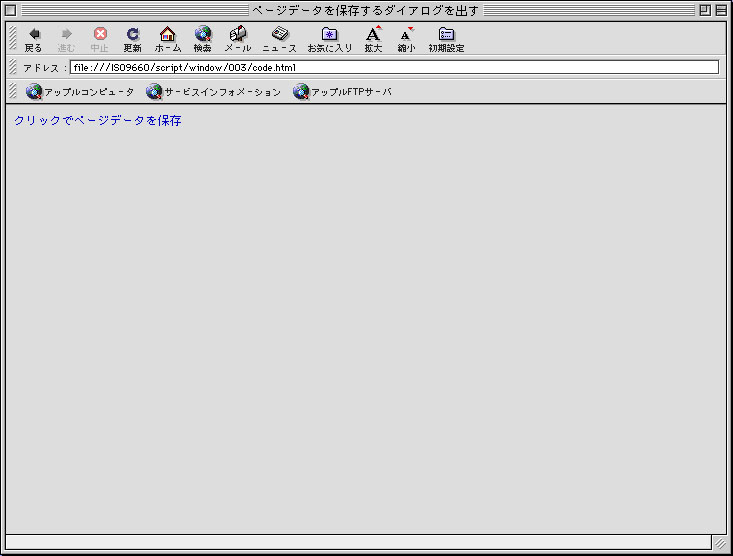The width and height of the screenshot is (733, 556).
Task: Stop loading with the 中止 icon
Action: (x=100, y=39)
